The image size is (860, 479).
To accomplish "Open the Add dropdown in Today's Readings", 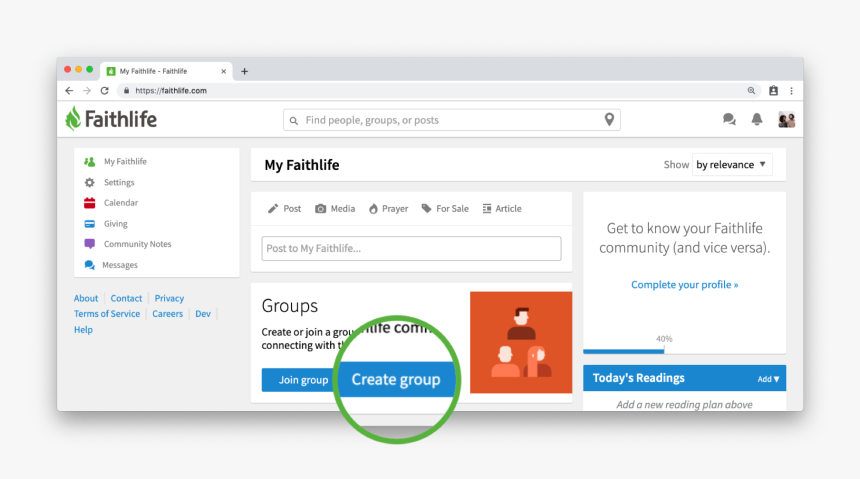I will point(768,379).
